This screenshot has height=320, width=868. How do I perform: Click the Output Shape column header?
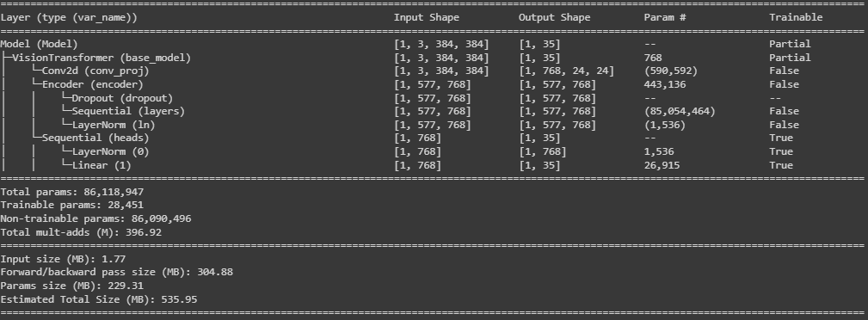point(555,18)
